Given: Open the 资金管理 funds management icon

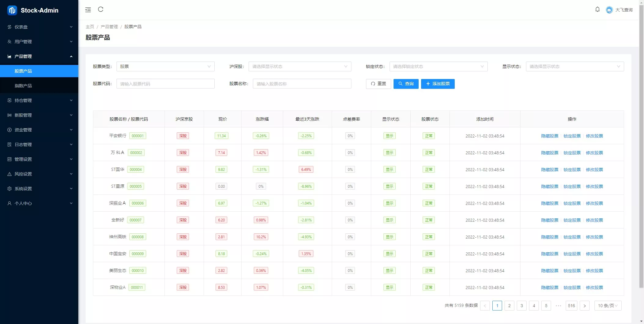Looking at the screenshot, I should pos(9,130).
